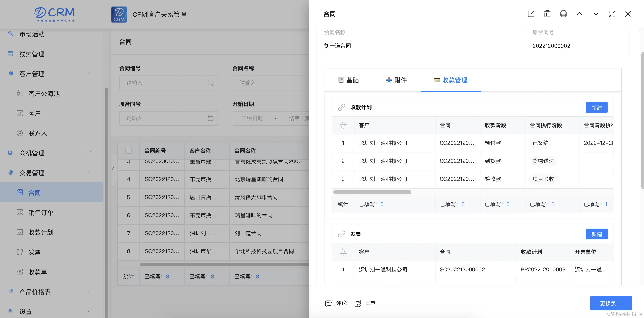Go to previous record arrow
This screenshot has width=644, height=318.
coord(579,14)
